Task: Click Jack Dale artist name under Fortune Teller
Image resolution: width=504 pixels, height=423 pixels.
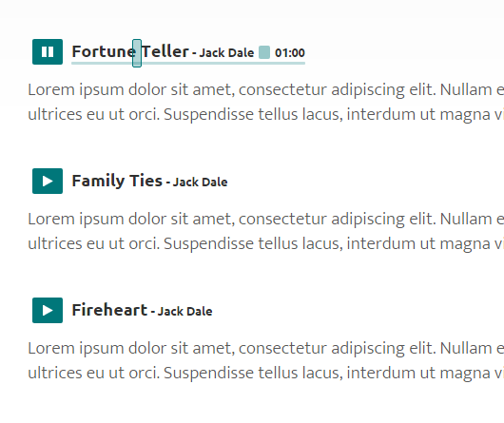Action: point(226,52)
